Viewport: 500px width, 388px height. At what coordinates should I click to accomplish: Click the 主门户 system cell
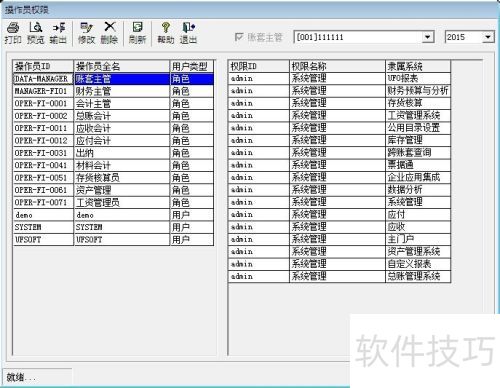coord(418,239)
